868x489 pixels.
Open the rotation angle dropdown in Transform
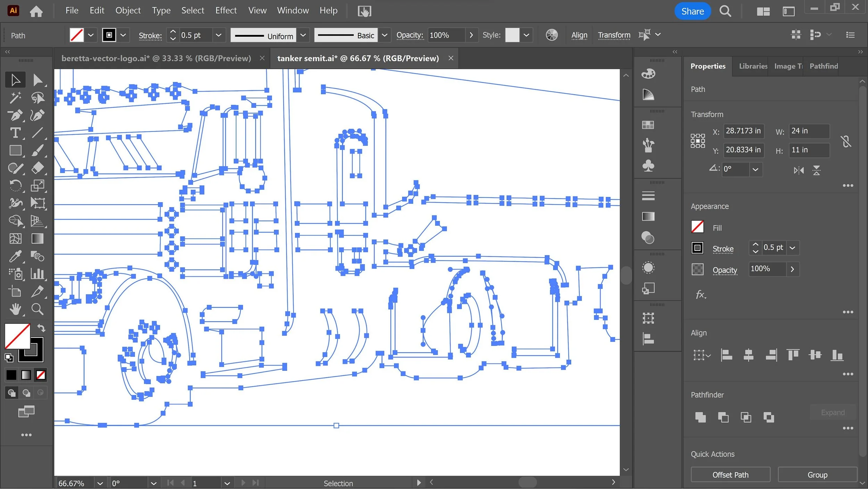tap(755, 170)
